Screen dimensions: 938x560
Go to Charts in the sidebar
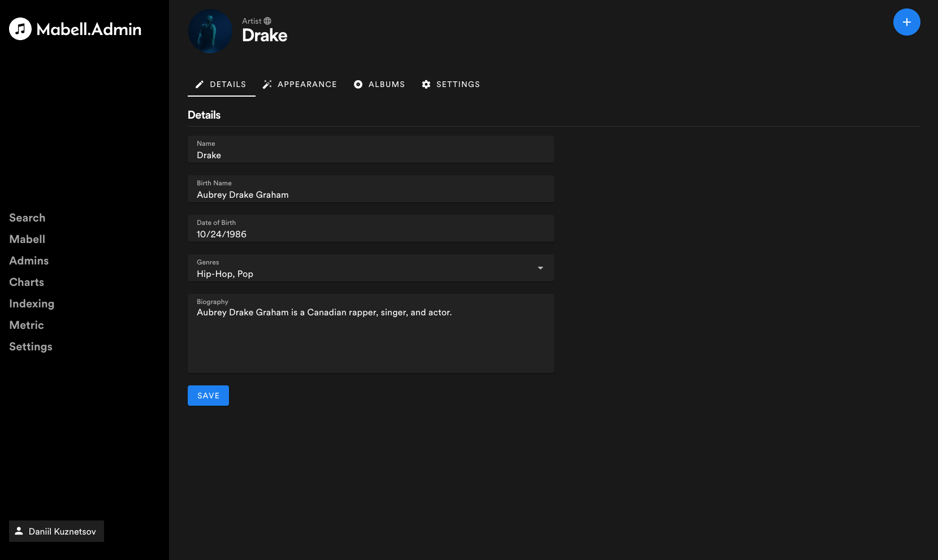pos(27,282)
